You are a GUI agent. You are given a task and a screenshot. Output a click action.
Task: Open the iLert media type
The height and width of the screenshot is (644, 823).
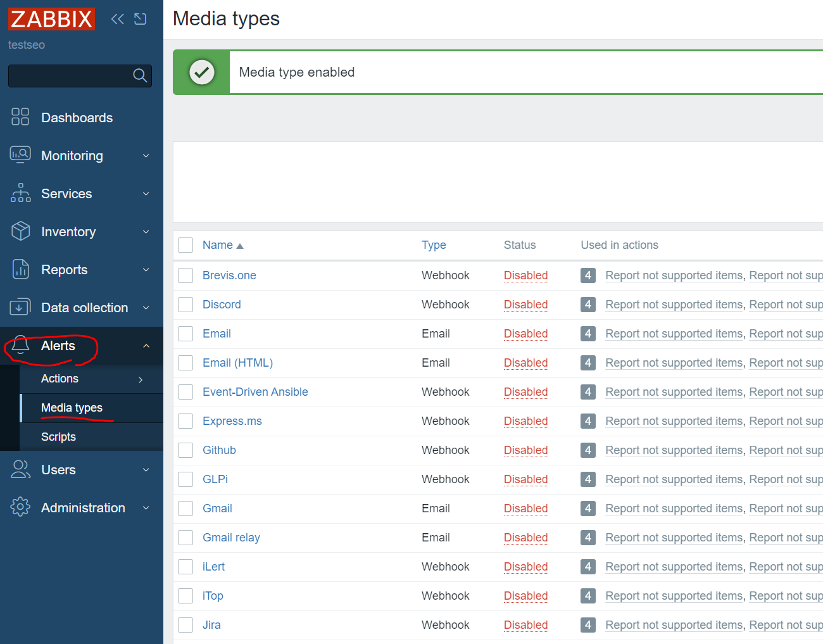click(x=213, y=567)
